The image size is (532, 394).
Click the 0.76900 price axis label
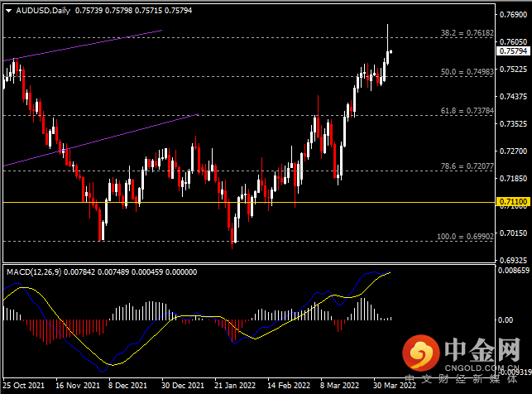click(513, 15)
